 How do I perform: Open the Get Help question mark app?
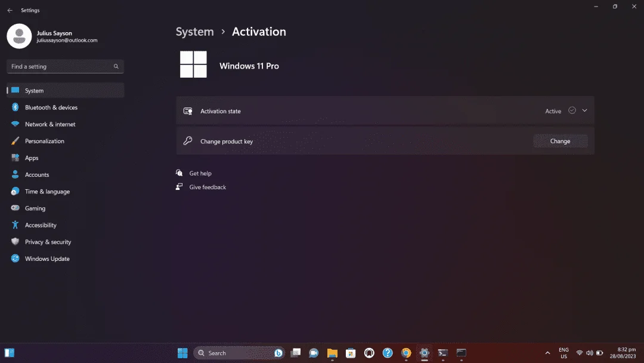pos(388,353)
